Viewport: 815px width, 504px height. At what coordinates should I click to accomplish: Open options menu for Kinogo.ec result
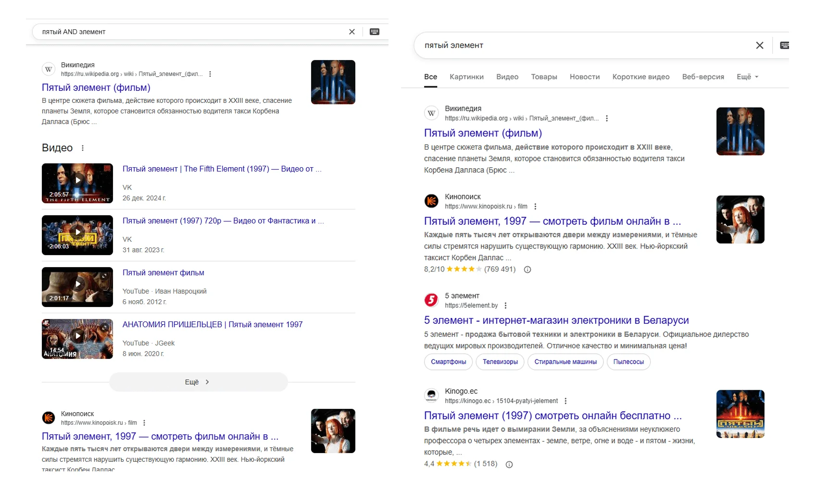[565, 401]
